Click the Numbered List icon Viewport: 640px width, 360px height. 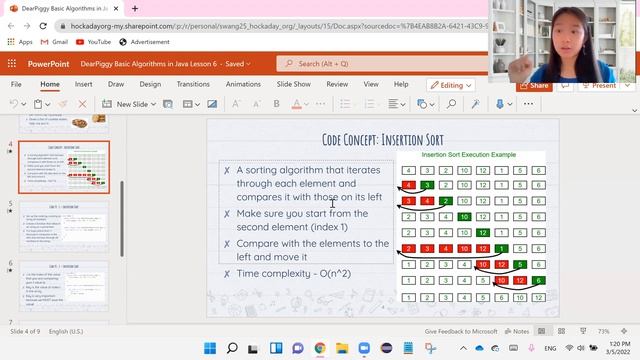369,104
